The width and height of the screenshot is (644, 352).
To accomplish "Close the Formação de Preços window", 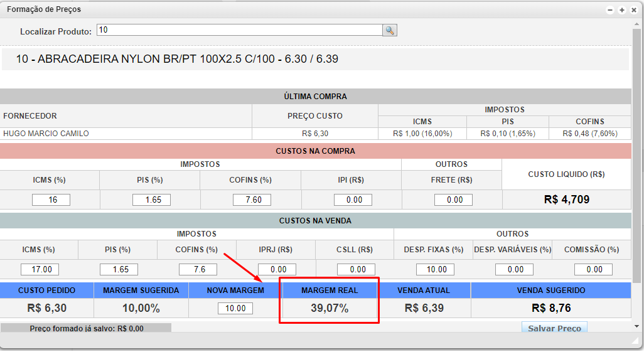I will pyautogui.click(x=633, y=10).
